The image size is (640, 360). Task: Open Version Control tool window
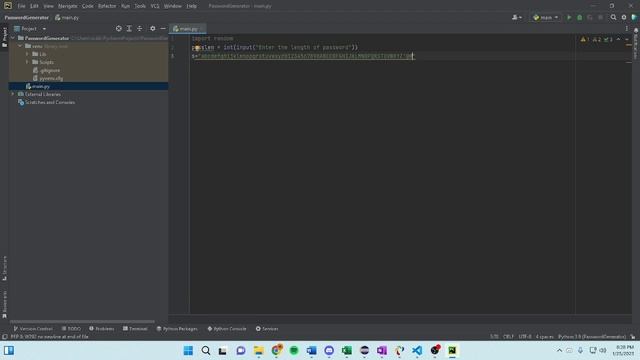pos(33,329)
